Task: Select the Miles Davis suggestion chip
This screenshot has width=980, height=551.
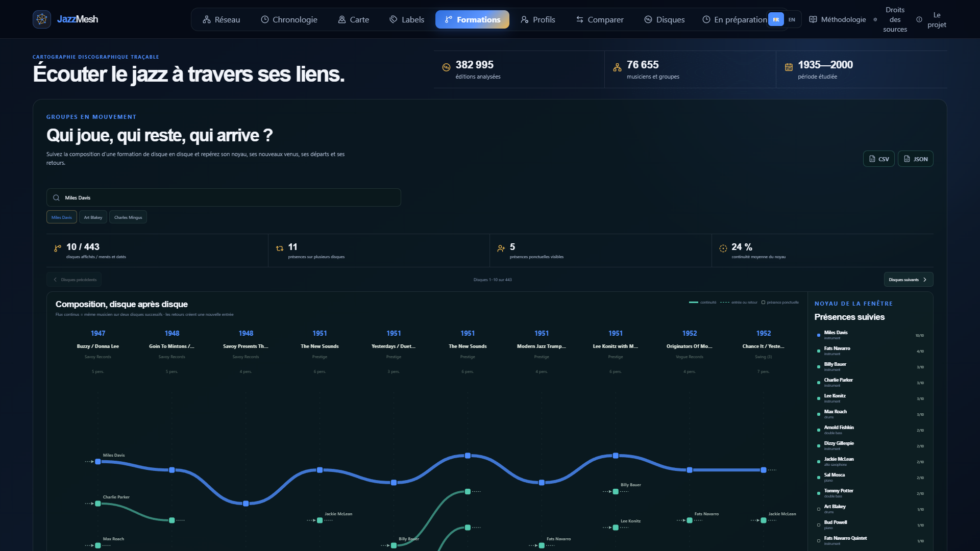Action: pos(62,217)
